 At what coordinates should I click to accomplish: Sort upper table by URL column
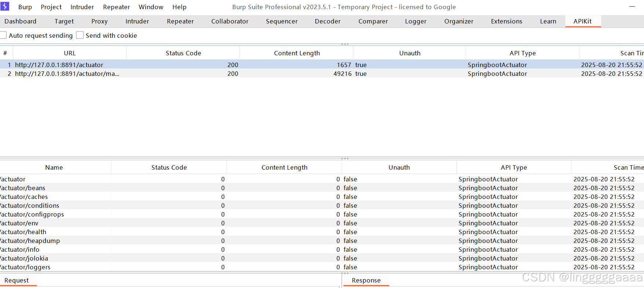point(70,53)
